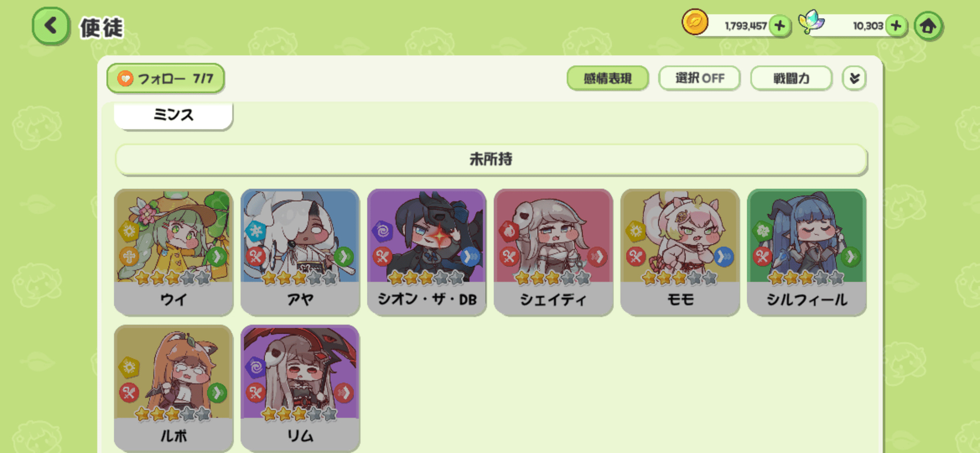Add crystal currency with plus button

point(896,26)
